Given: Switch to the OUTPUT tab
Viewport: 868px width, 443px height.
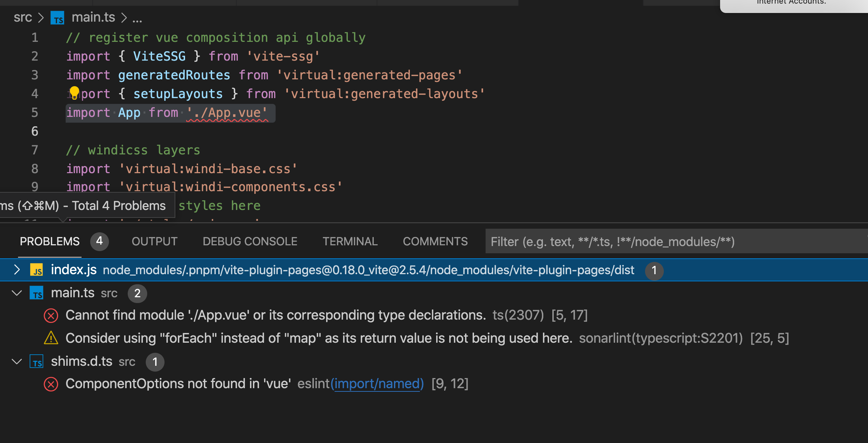Looking at the screenshot, I should 154,241.
